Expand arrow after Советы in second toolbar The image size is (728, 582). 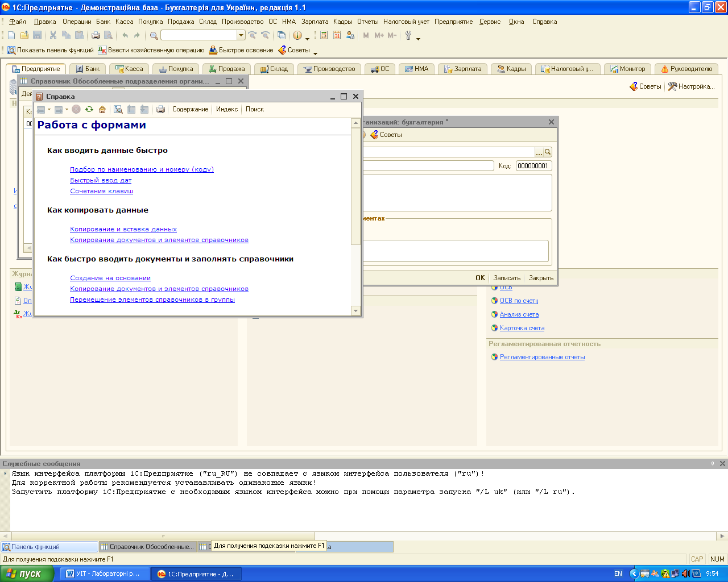pyautogui.click(x=316, y=53)
